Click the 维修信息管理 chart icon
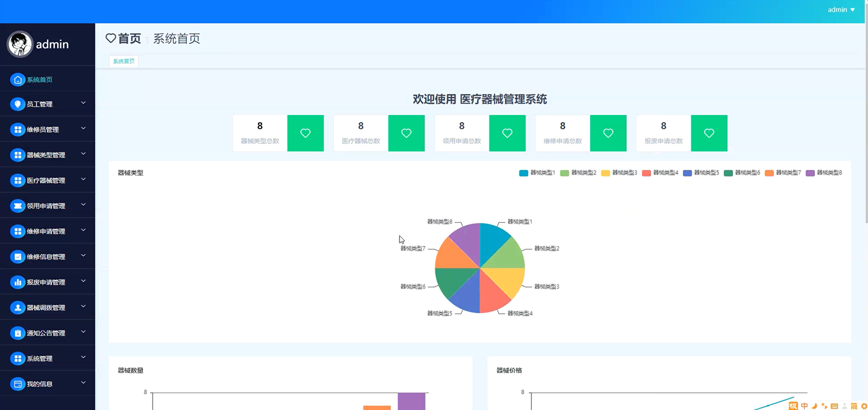The image size is (868, 410). (x=18, y=257)
